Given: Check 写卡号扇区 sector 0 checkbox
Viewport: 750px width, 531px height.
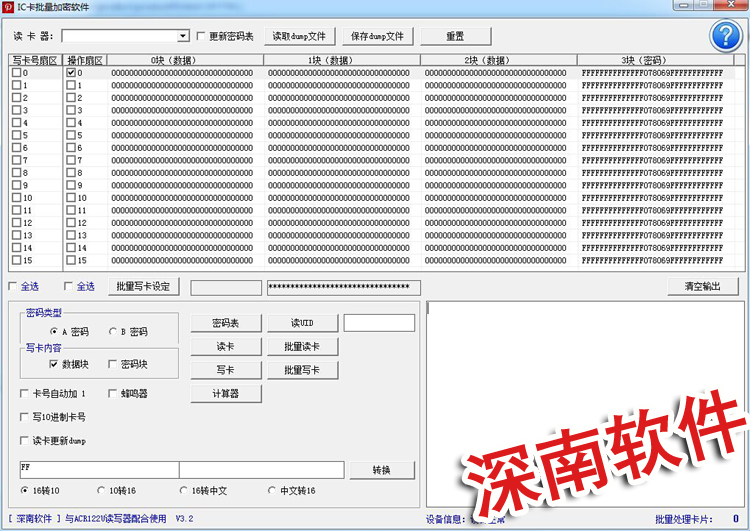Looking at the screenshot, I should 17,73.
